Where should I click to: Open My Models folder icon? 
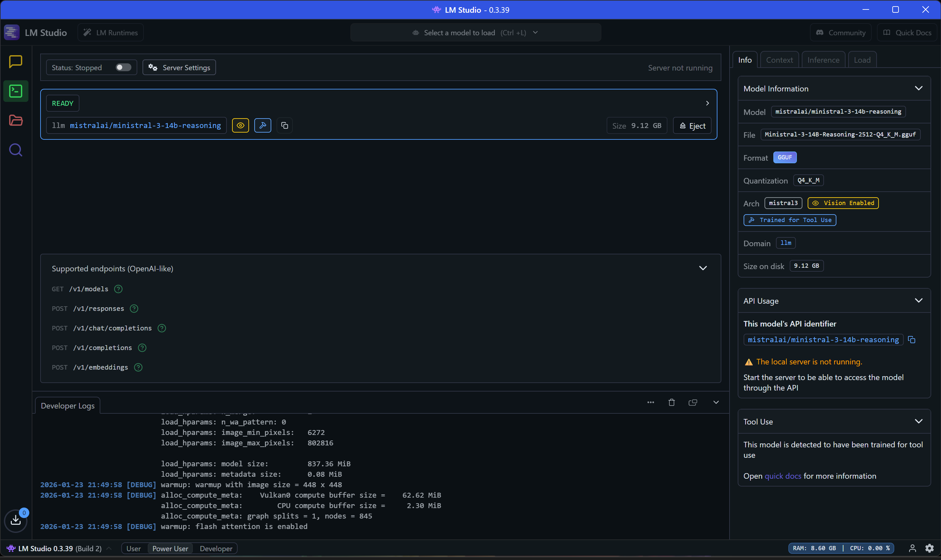[15, 120]
